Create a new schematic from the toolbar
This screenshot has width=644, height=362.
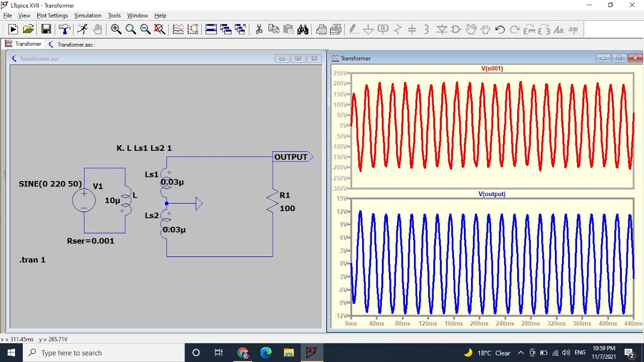click(x=13, y=29)
